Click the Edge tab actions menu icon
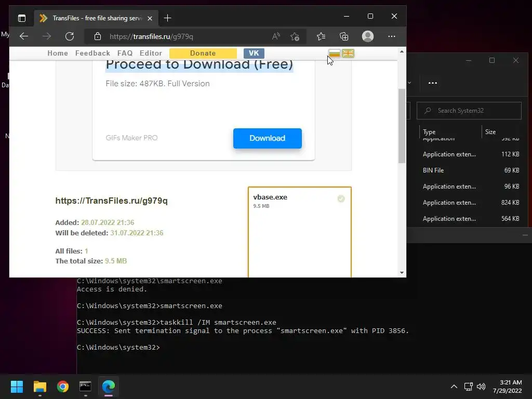The image size is (532, 399). 22,18
